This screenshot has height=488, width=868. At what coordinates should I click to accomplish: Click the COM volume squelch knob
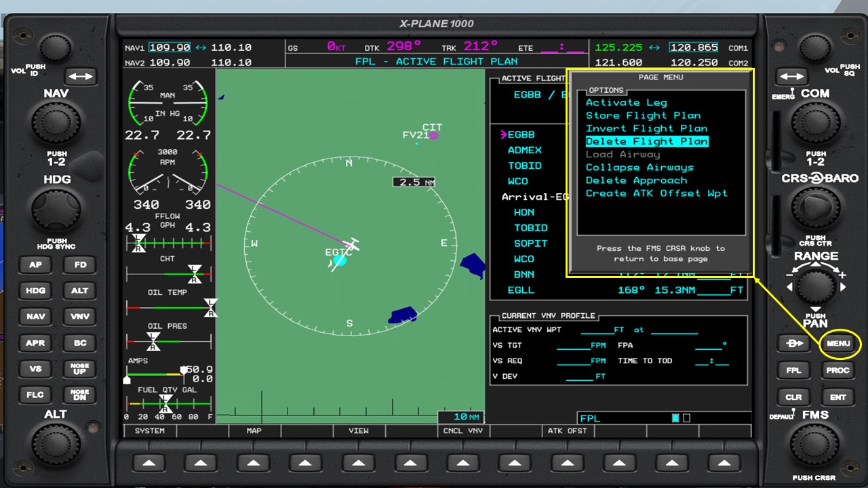pos(816,49)
